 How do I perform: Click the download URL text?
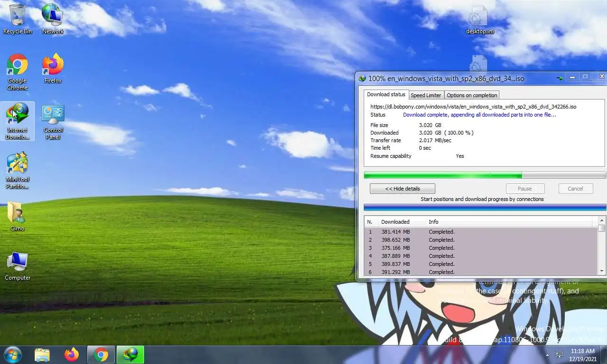click(x=473, y=107)
